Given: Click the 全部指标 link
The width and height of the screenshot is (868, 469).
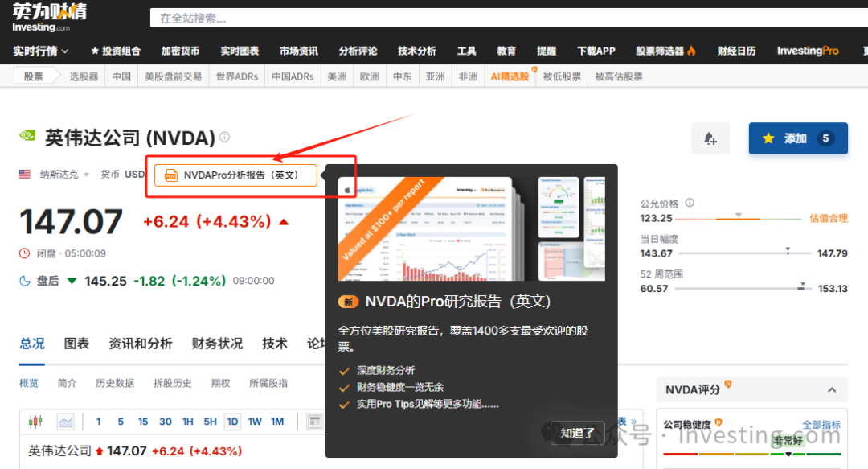Looking at the screenshot, I should [821, 425].
